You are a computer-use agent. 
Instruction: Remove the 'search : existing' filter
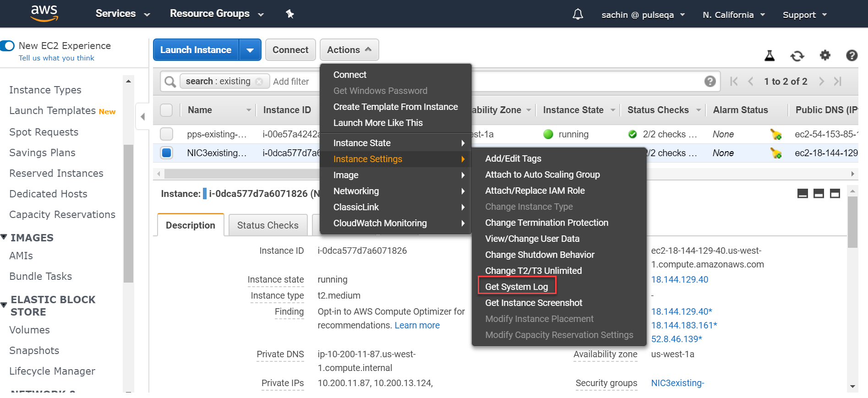(259, 82)
